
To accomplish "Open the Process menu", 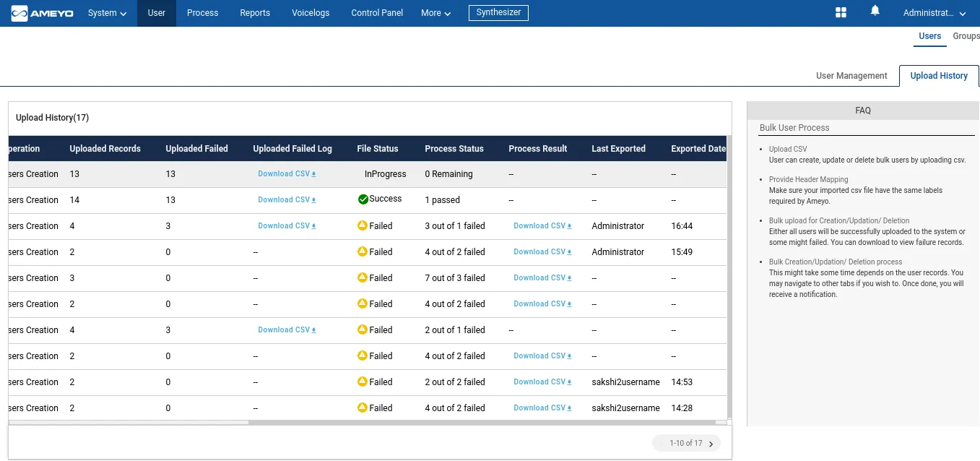I will click(202, 13).
